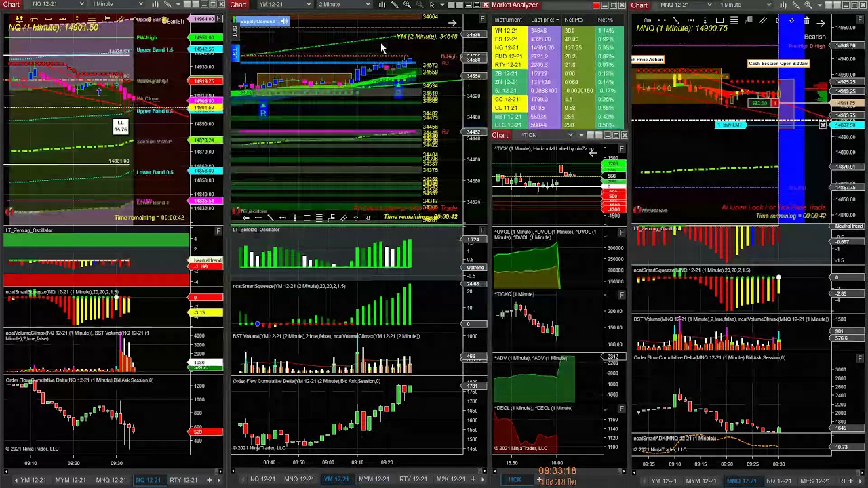
Task: Open bar style icon in NQ chart title bar
Action: (155, 5)
